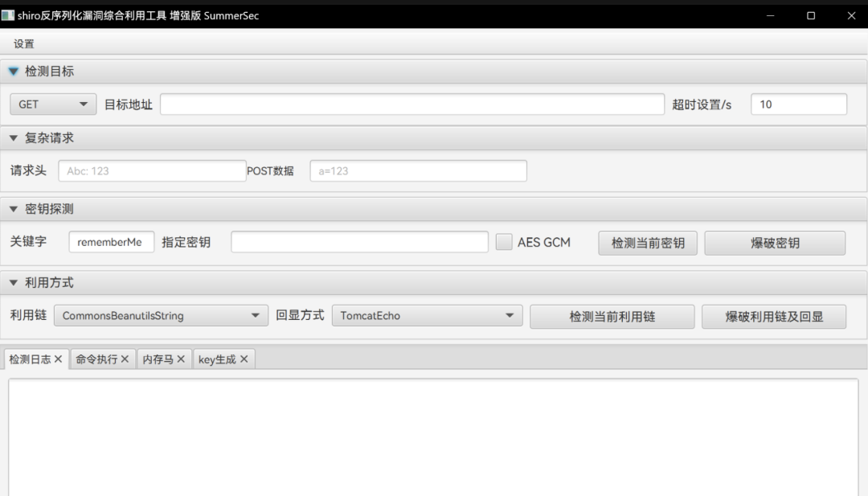Click the 请求头 input field
This screenshot has height=496, width=868.
(x=152, y=171)
